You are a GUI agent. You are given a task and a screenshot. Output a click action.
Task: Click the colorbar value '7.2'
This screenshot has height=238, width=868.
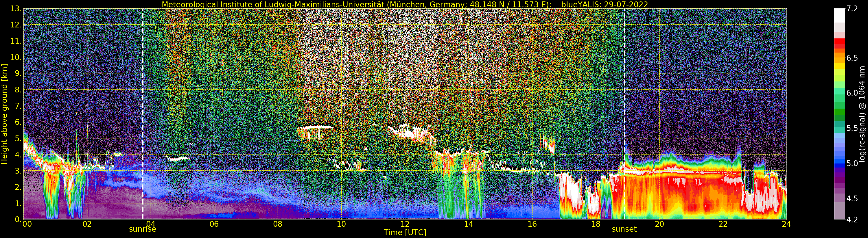[x=852, y=9]
